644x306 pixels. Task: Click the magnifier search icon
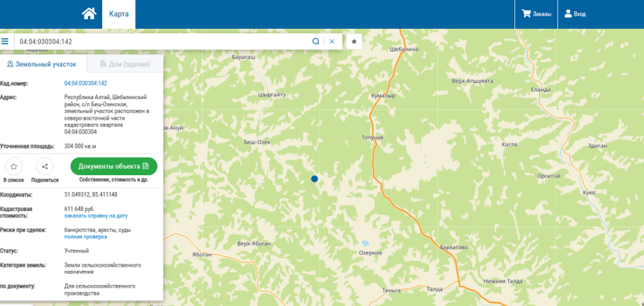pyautogui.click(x=315, y=41)
